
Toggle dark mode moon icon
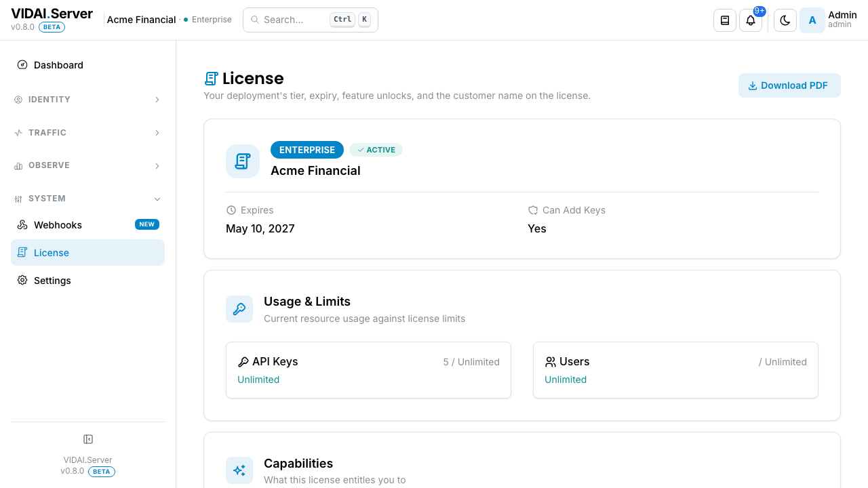785,20
